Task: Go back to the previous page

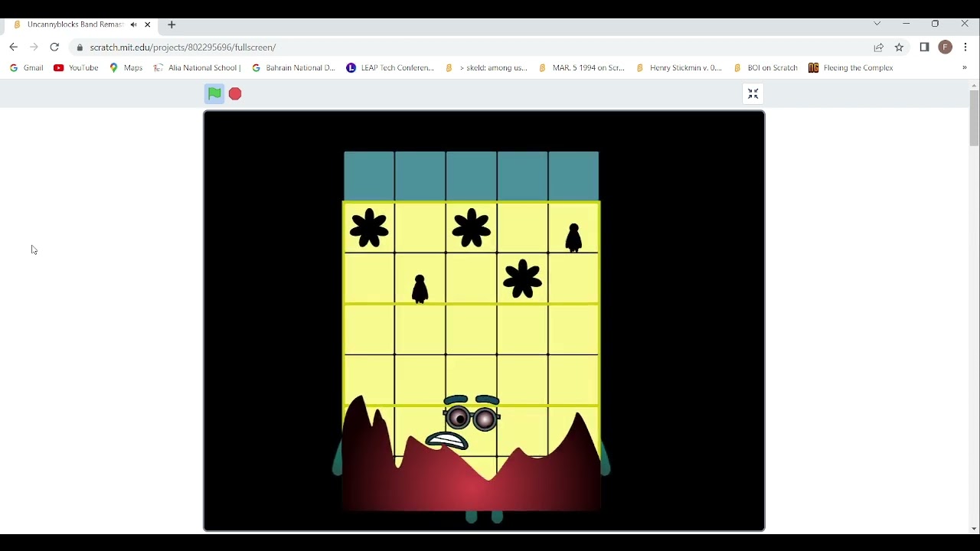Action: 13,47
